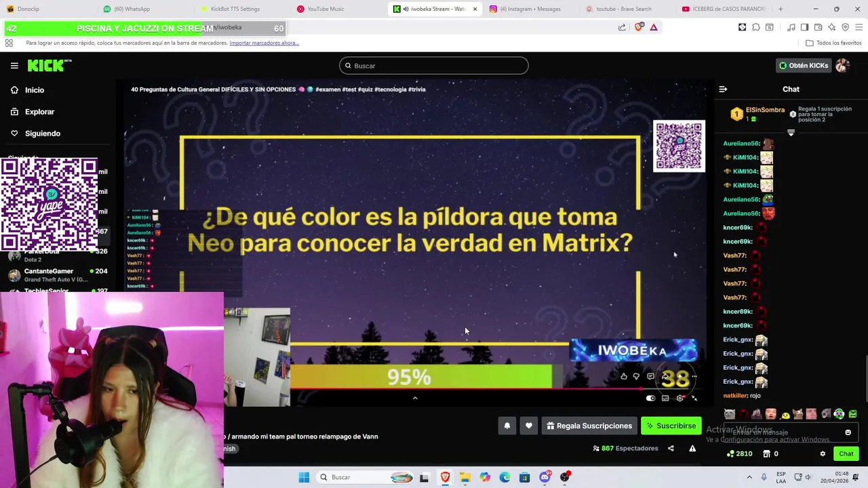Open the Brave Wallet icon
868x488 pixels.
[x=818, y=27]
